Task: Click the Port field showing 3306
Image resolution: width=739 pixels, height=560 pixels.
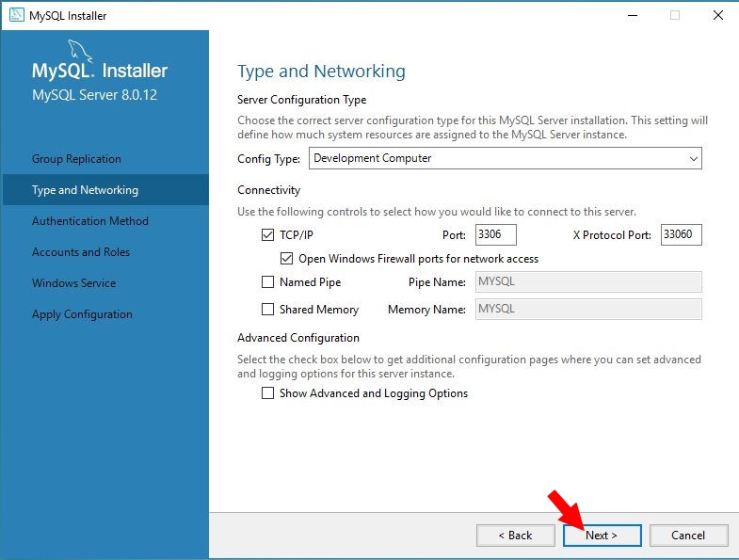Action: (x=496, y=234)
